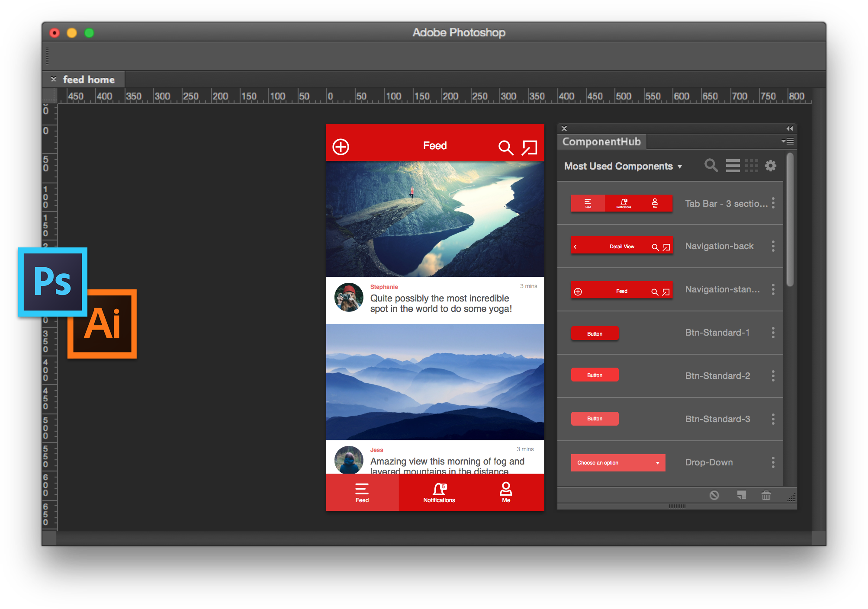Screen dimensions: 868x609
Task: Click the search icon in ComponentHub panel
Action: click(x=711, y=165)
